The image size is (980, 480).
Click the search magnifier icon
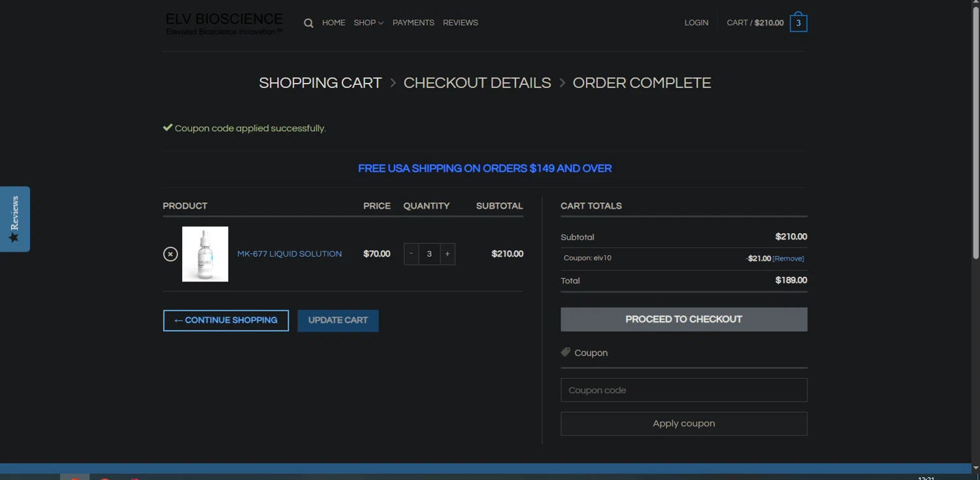308,23
